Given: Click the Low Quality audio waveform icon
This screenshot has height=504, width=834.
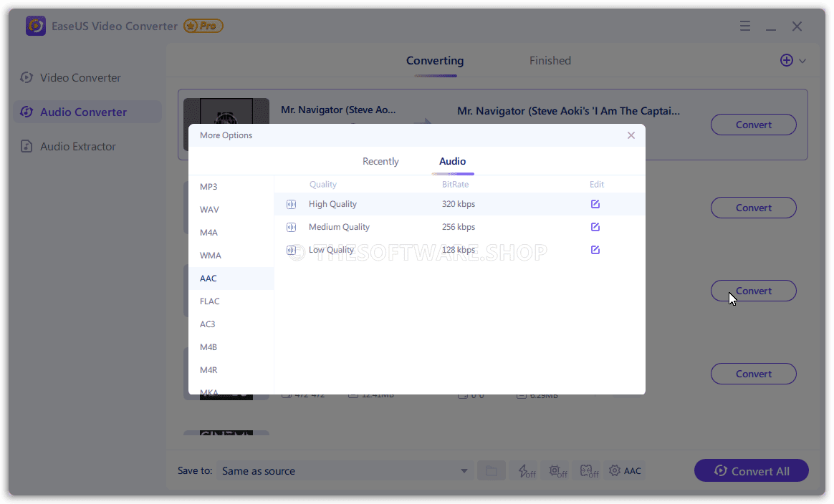Looking at the screenshot, I should click(x=291, y=250).
